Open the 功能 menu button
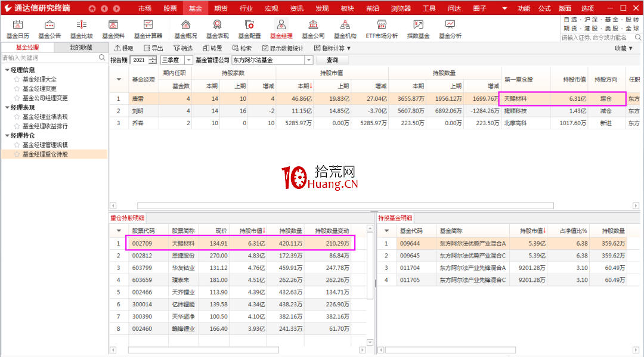Screen dimensions: 644x357 (x=524, y=8)
